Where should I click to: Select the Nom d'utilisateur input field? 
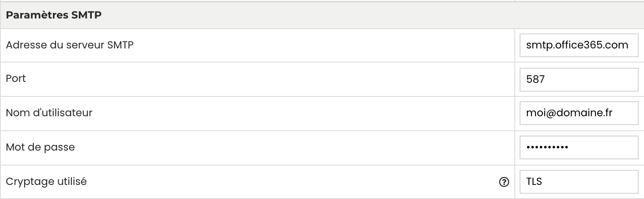[579, 114]
